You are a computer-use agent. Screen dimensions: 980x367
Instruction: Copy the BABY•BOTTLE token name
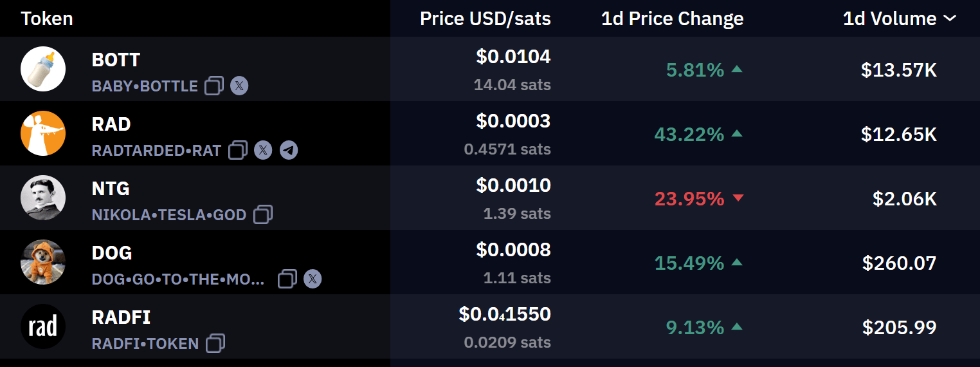tap(214, 86)
